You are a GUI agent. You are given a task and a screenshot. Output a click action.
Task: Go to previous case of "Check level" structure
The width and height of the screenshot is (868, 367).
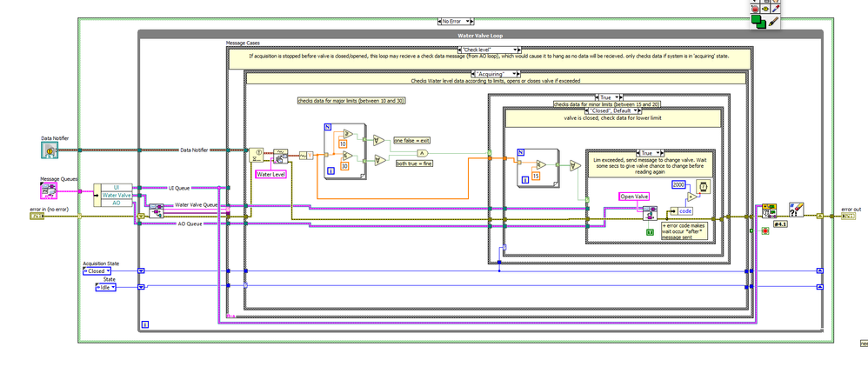461,50
